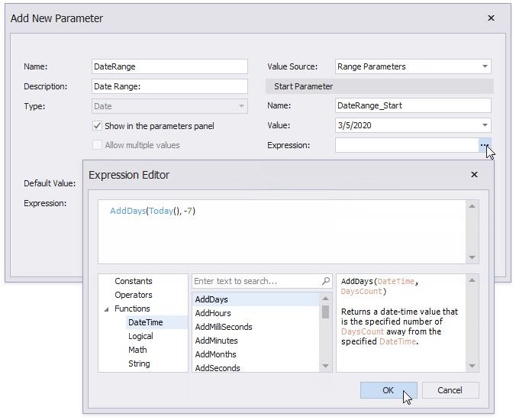Image resolution: width=516 pixels, height=420 pixels.
Task: Click the Expression ellipsis button
Action: pos(484,144)
